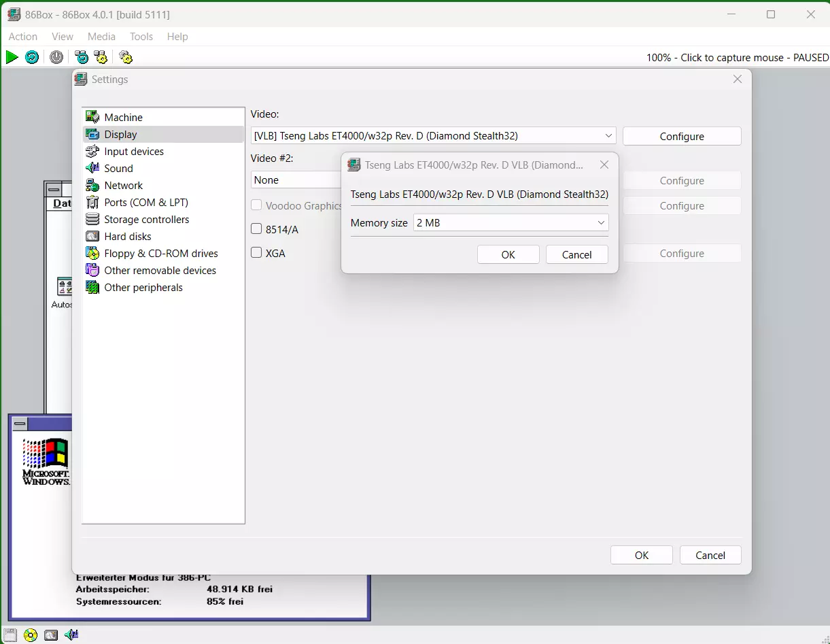This screenshot has height=644, width=830.
Task: Click the system menu box of the upper guest window
Action: (54, 189)
